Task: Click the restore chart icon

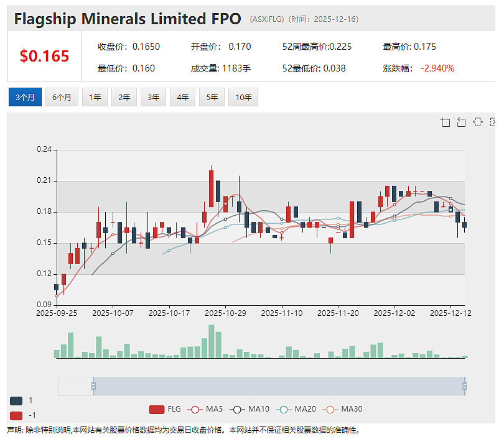Action: click(x=478, y=122)
